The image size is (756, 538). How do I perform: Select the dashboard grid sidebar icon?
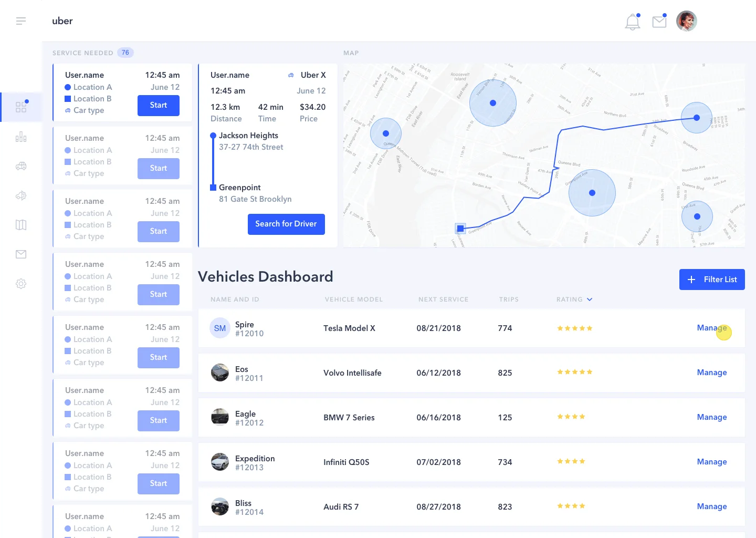click(21, 107)
